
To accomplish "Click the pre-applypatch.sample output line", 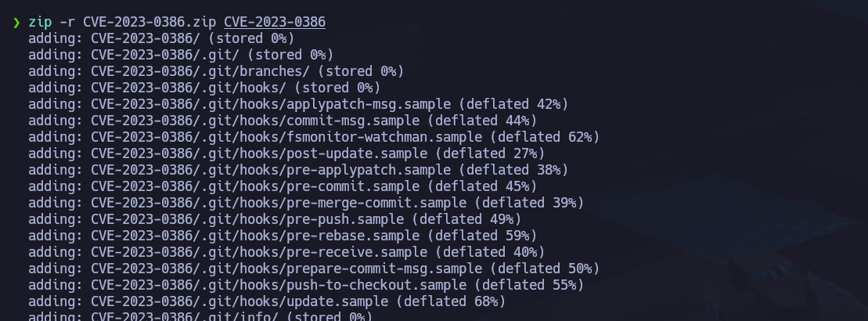I will point(297,170).
